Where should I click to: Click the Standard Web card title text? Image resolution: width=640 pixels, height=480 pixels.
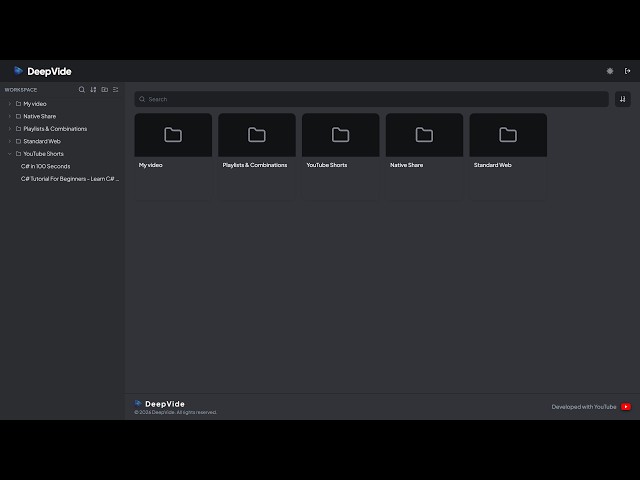click(x=493, y=165)
